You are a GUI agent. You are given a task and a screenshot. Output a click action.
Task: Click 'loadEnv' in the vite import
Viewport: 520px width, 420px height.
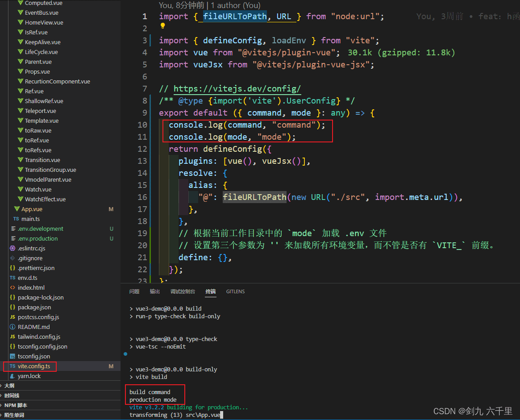[289, 41]
